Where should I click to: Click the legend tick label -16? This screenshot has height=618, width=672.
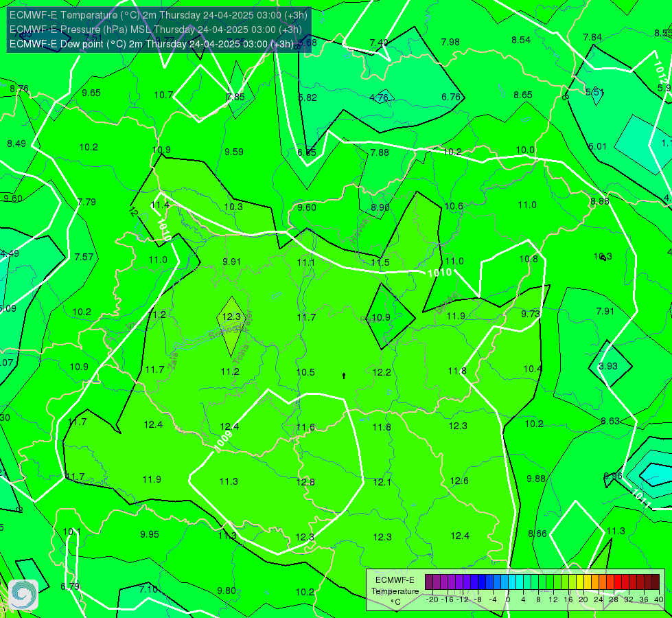coord(448,599)
